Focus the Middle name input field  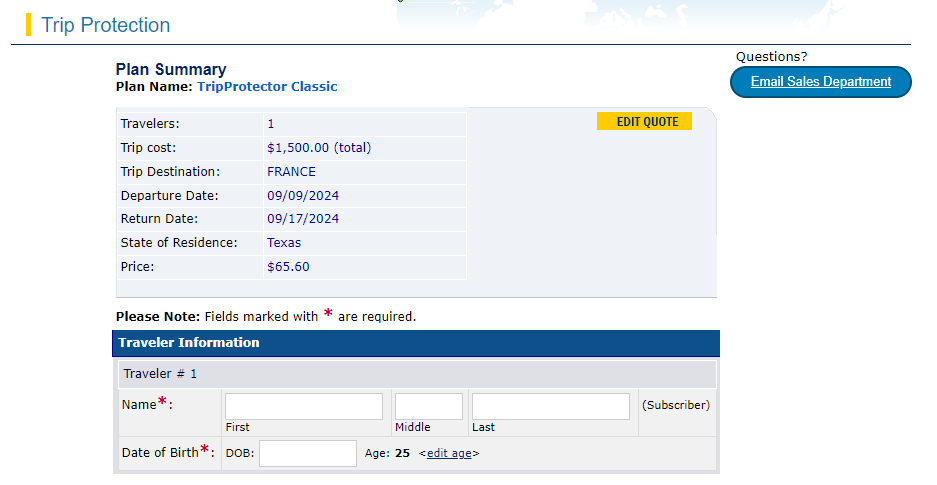tap(428, 406)
